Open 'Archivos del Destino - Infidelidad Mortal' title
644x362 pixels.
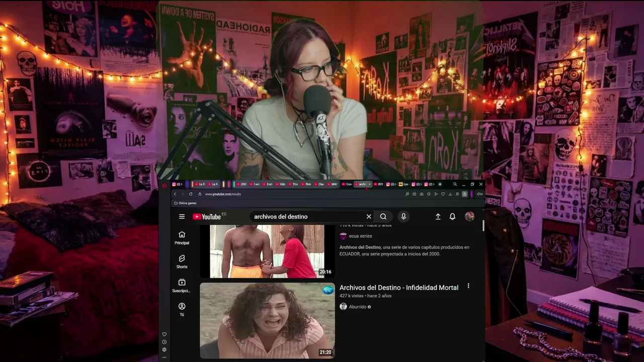click(x=399, y=288)
